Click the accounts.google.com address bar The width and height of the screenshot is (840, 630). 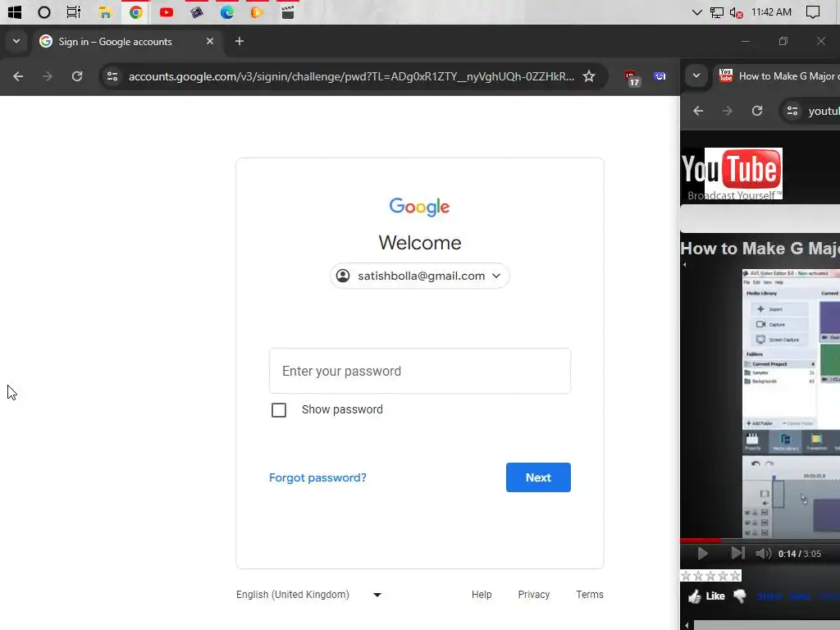coord(351,76)
